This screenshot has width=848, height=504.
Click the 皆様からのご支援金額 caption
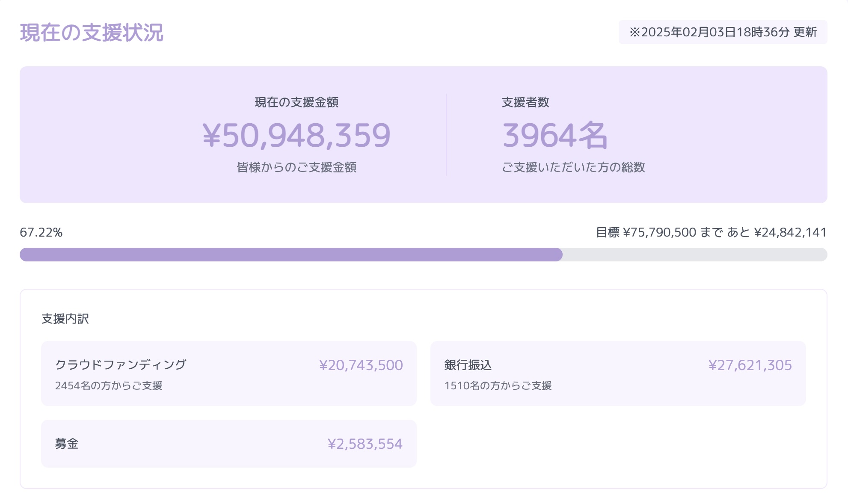(x=297, y=167)
